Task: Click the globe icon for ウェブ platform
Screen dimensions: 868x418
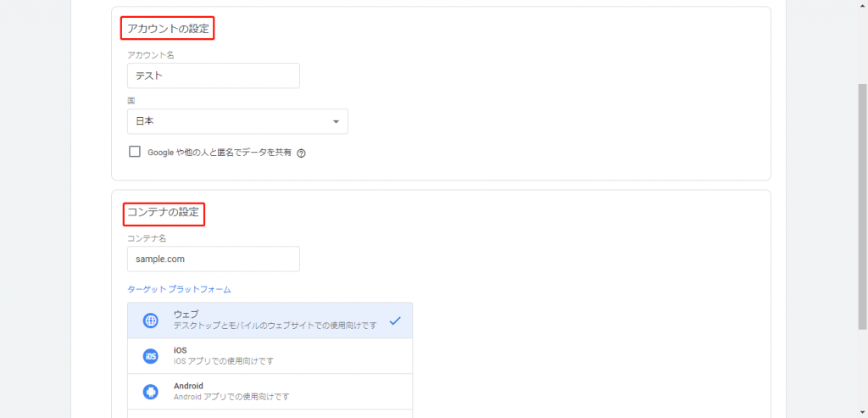Action: (151, 320)
